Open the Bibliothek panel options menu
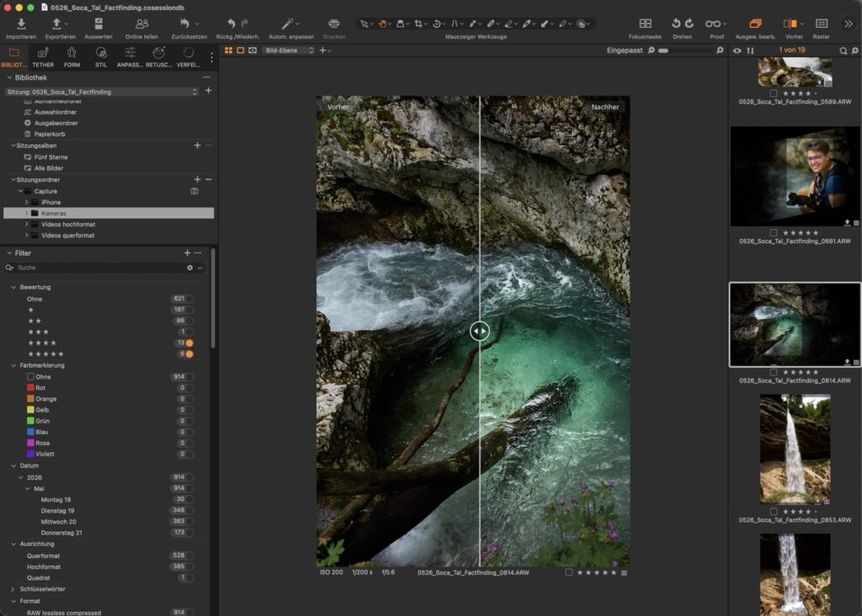 coord(207,77)
